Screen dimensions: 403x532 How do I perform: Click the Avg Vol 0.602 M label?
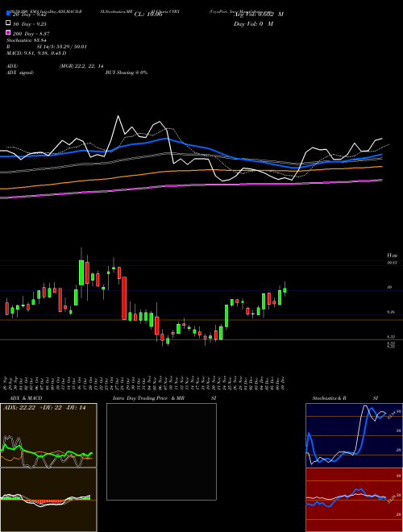[x=259, y=15]
